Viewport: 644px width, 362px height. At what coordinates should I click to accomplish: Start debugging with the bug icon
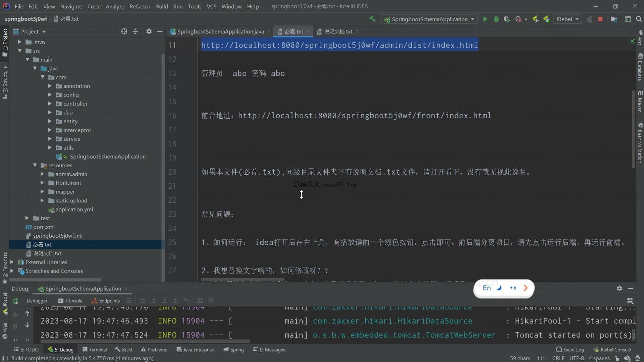496,19
